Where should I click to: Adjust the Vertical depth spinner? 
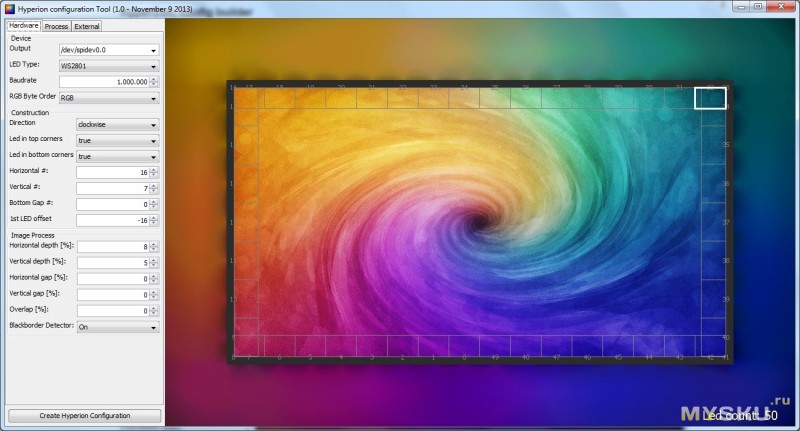[x=154, y=263]
